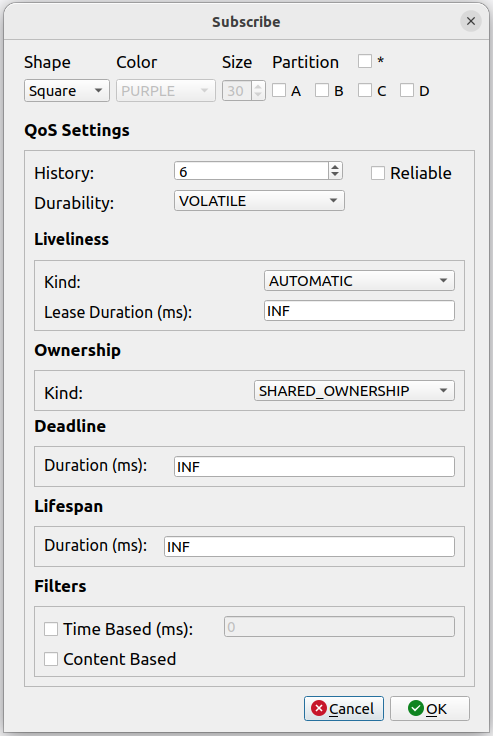Decrease History value with down arrow
Image resolution: width=493 pixels, height=736 pixels.
pos(335,175)
